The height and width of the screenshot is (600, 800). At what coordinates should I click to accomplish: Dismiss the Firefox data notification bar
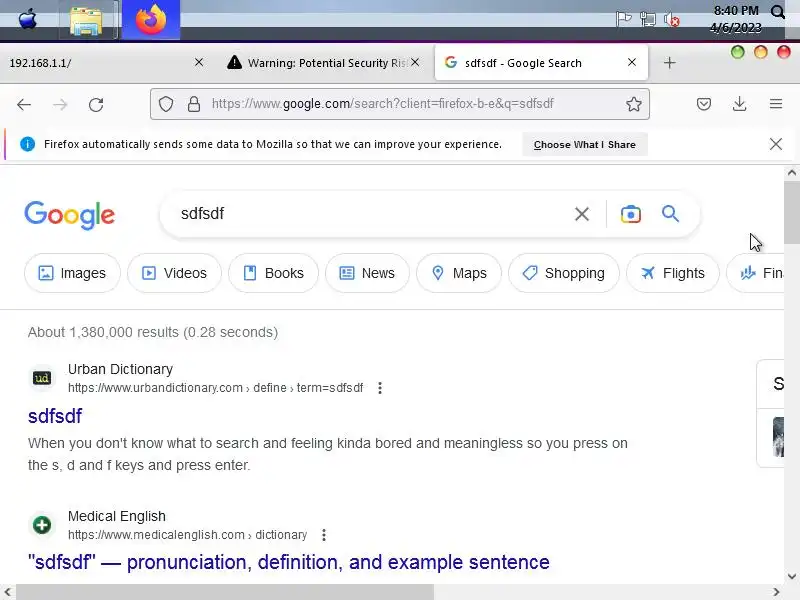(776, 144)
